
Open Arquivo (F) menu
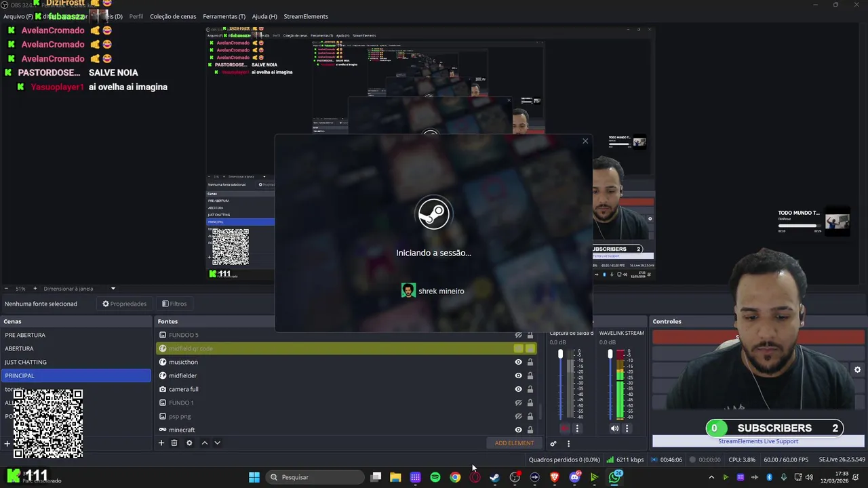18,16
